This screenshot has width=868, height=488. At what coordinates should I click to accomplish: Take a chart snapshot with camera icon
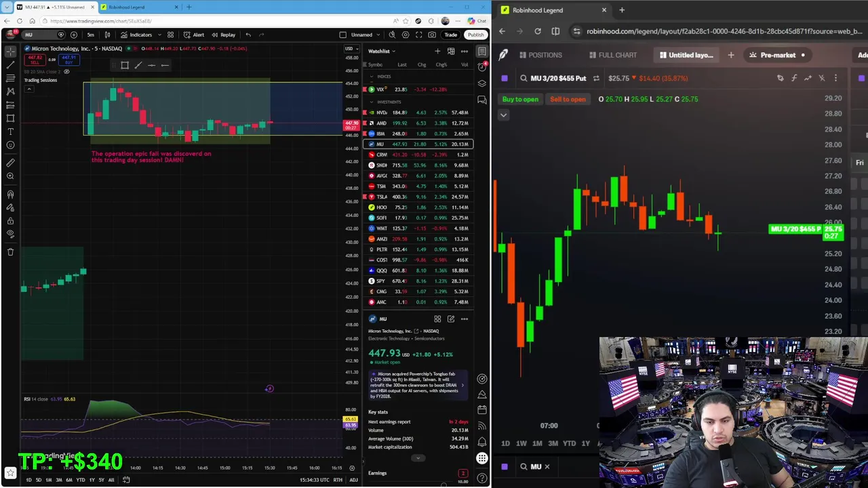(432, 35)
